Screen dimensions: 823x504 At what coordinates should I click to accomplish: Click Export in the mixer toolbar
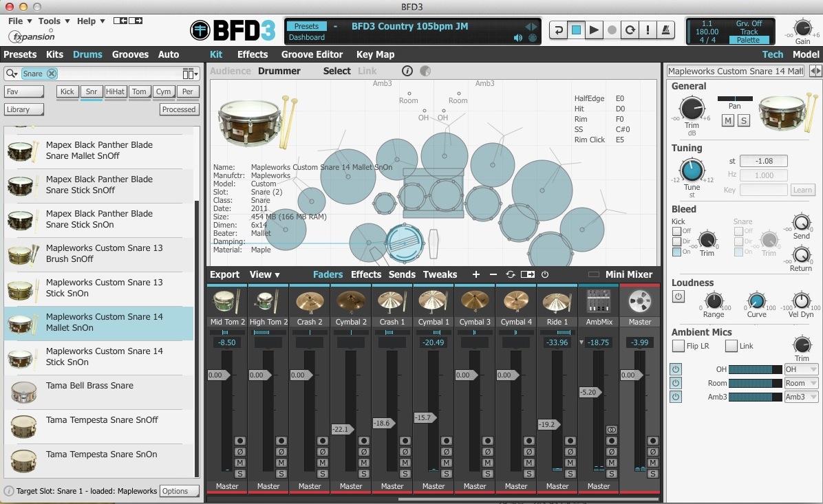224,274
